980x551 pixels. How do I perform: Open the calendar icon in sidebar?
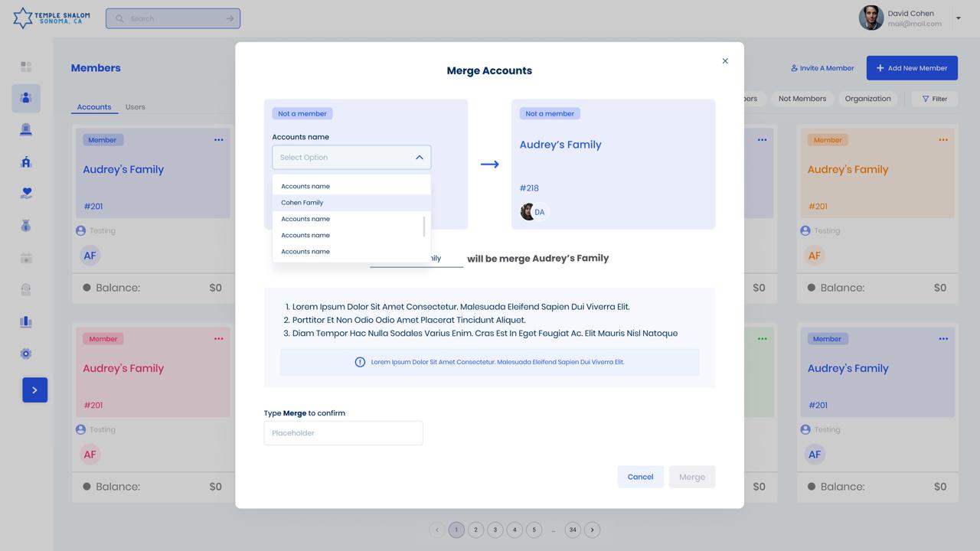(26, 258)
